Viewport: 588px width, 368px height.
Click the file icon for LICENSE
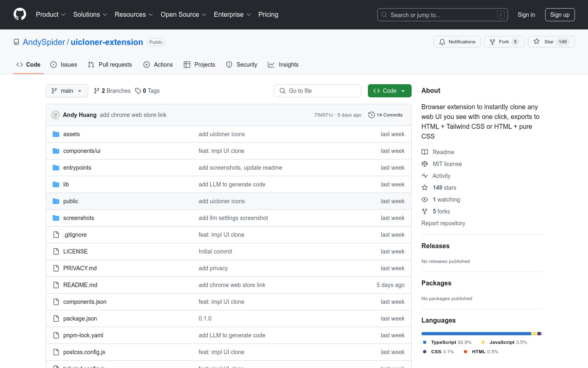(56, 251)
